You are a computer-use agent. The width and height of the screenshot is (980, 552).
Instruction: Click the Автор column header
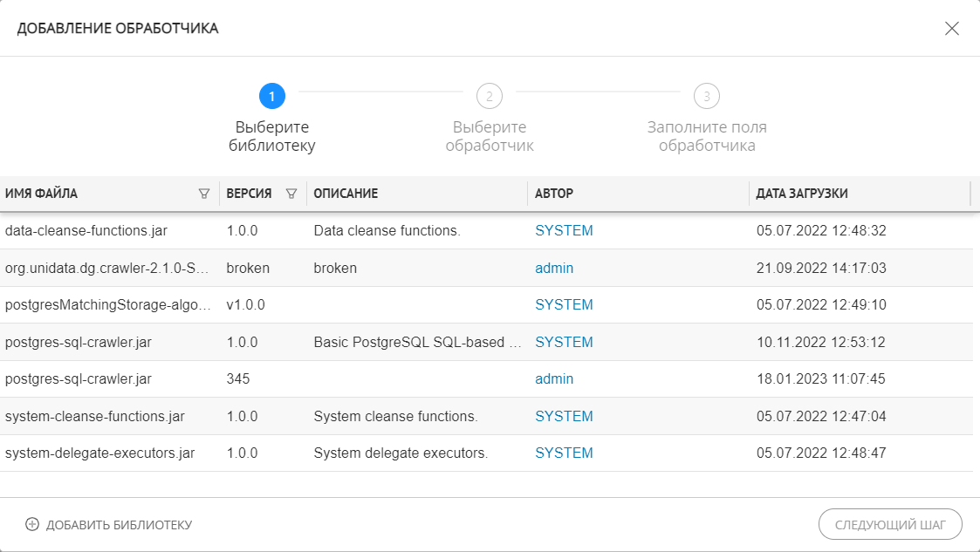pos(554,194)
